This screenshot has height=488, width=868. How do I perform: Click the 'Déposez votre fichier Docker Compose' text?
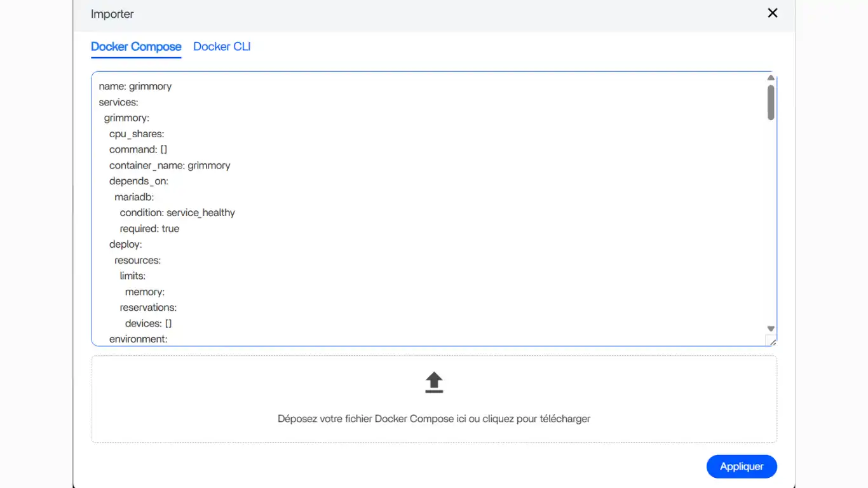pyautogui.click(x=434, y=419)
